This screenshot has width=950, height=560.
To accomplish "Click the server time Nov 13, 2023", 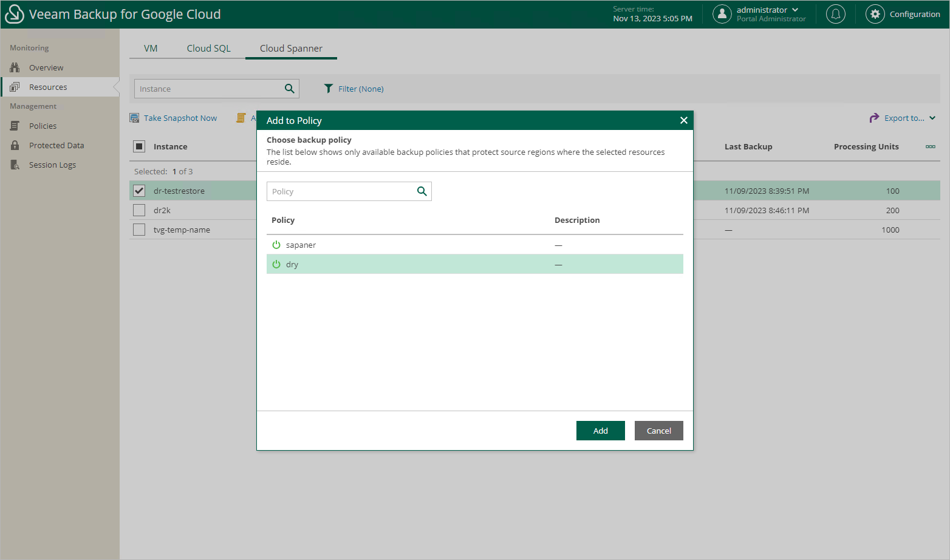I will click(652, 19).
